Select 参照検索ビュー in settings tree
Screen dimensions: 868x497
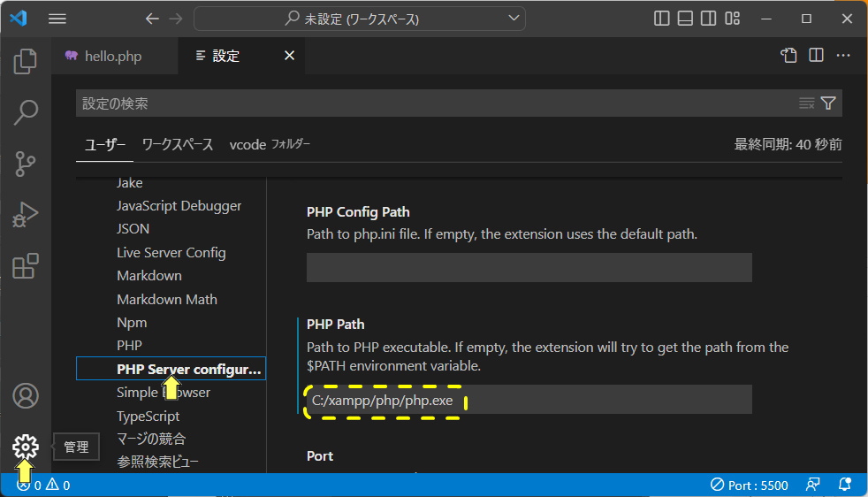pyautogui.click(x=157, y=463)
